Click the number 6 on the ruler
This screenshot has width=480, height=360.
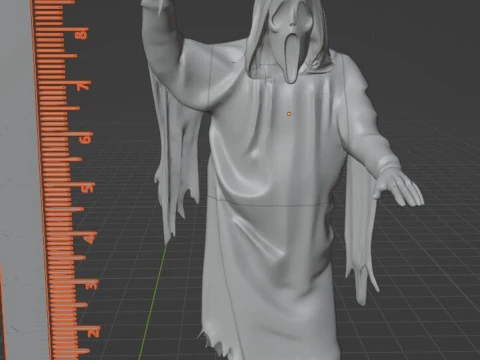point(86,138)
